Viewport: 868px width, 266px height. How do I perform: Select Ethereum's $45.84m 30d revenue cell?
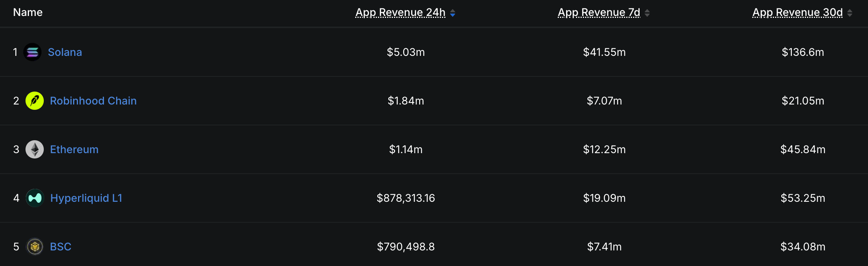coord(803,149)
